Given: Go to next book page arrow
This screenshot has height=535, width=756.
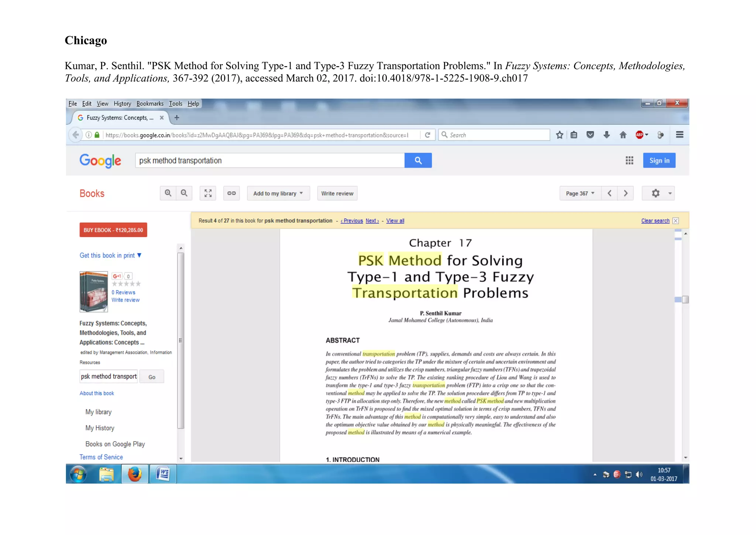Looking at the screenshot, I should coord(626,193).
